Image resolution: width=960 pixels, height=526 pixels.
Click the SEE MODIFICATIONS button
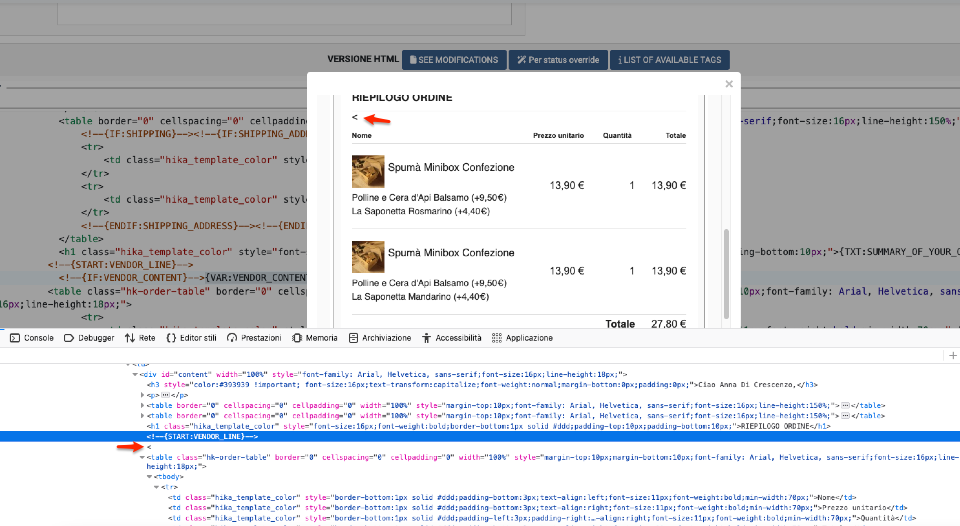tap(453, 60)
